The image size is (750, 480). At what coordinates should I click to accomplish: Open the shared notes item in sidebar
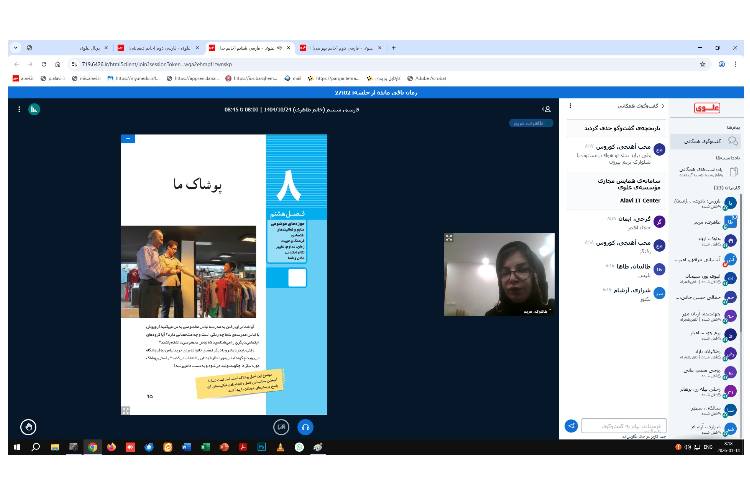(708, 171)
